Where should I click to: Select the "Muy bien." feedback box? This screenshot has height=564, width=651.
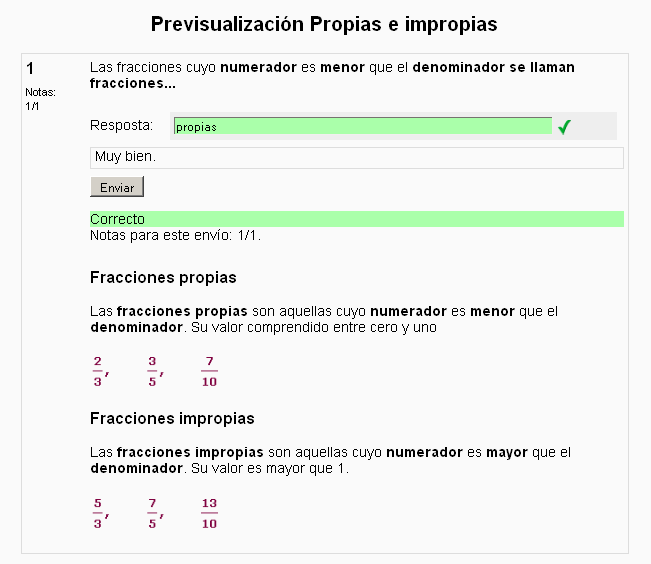point(356,158)
